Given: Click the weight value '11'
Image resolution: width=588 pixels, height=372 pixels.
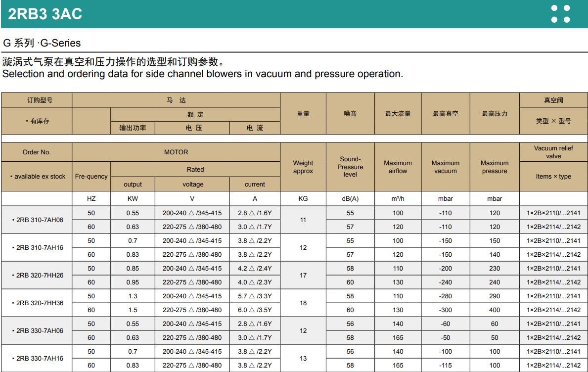Looking at the screenshot, I should pyautogui.click(x=303, y=220).
